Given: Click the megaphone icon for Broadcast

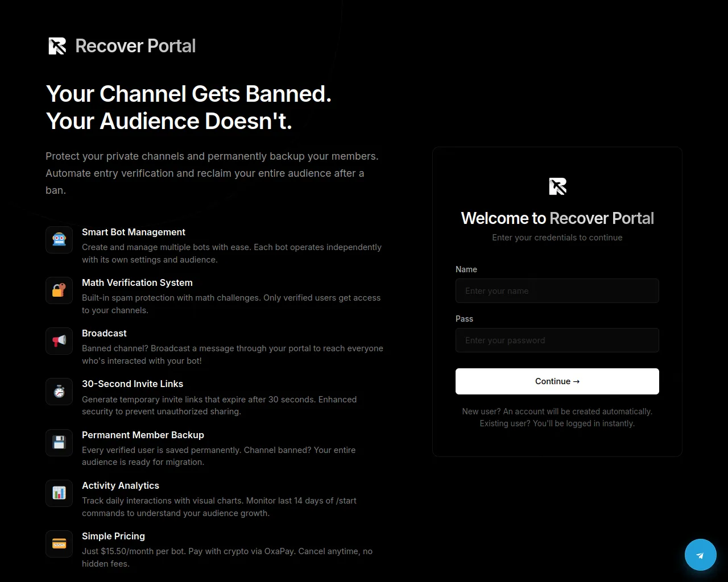Looking at the screenshot, I should tap(59, 341).
